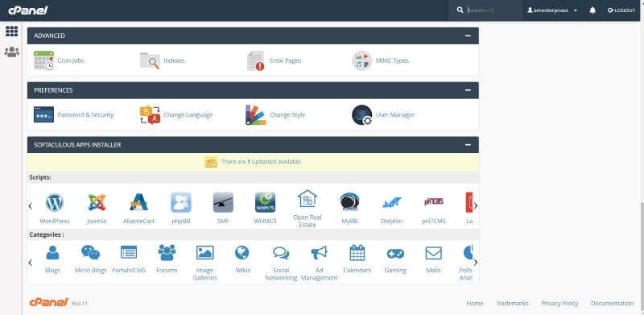
Task: Click the users icon in sidebar
Action: pyautogui.click(x=11, y=52)
